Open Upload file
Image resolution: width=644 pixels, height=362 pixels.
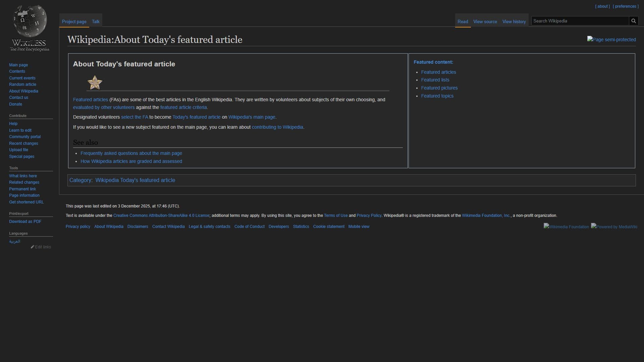tap(18, 150)
